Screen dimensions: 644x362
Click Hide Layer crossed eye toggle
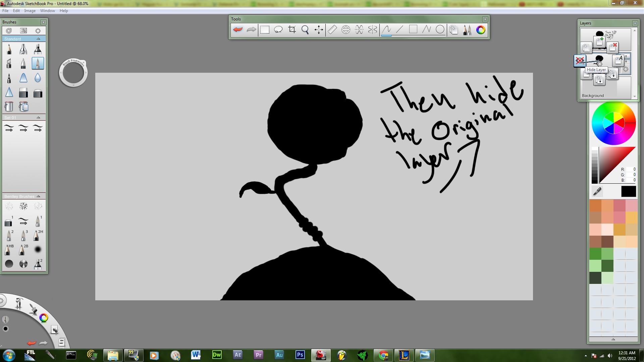[580, 61]
